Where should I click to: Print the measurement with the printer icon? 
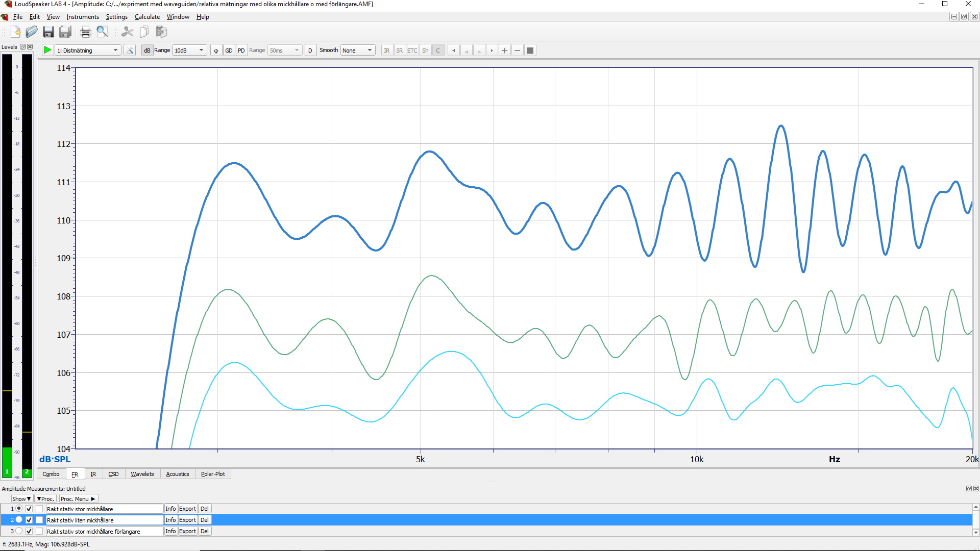click(x=86, y=32)
